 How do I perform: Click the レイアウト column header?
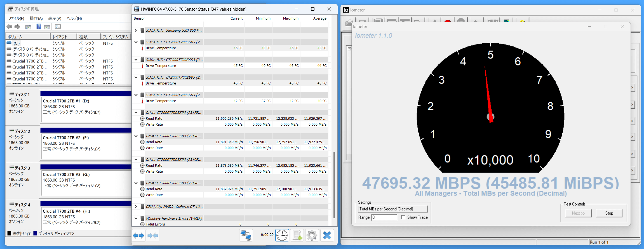64,37
